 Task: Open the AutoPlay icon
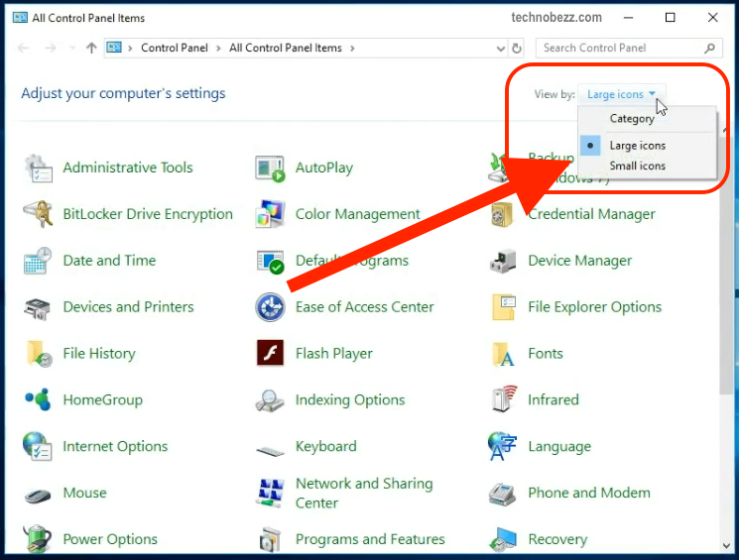pyautogui.click(x=270, y=168)
